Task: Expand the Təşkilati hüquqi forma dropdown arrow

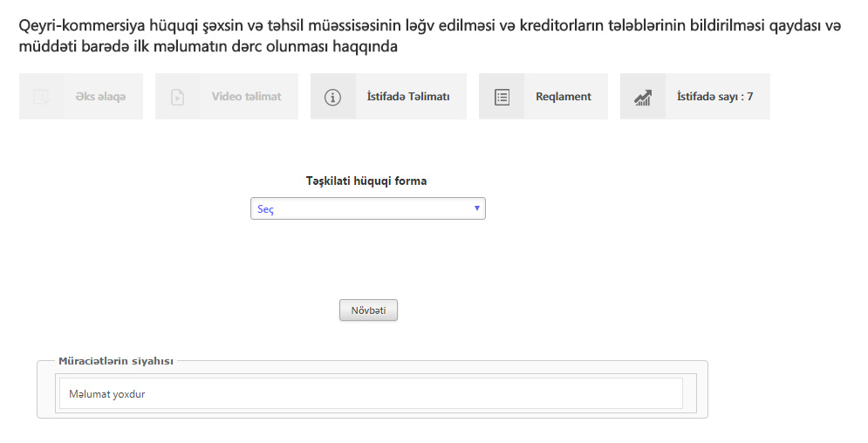Action: [x=476, y=208]
